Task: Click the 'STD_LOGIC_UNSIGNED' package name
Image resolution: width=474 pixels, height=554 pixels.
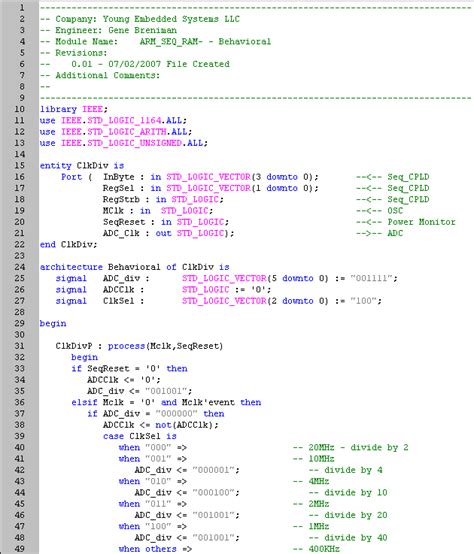Action: tap(134, 143)
